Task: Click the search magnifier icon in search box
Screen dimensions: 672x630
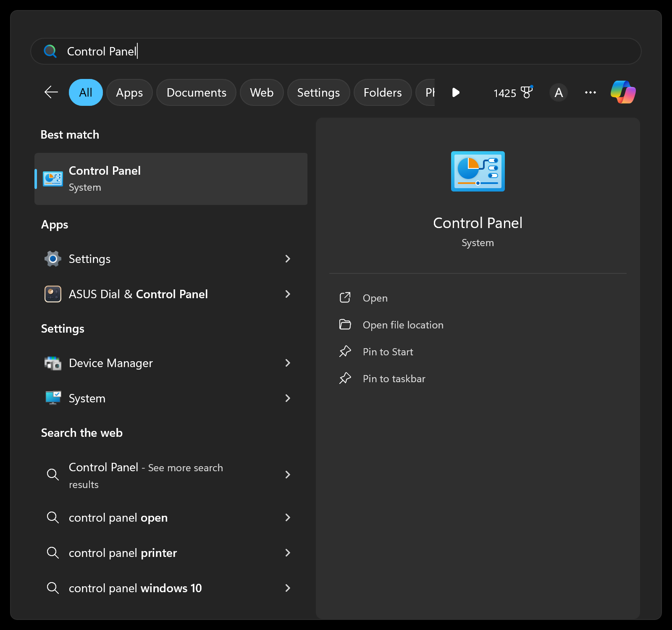Action: pyautogui.click(x=50, y=51)
